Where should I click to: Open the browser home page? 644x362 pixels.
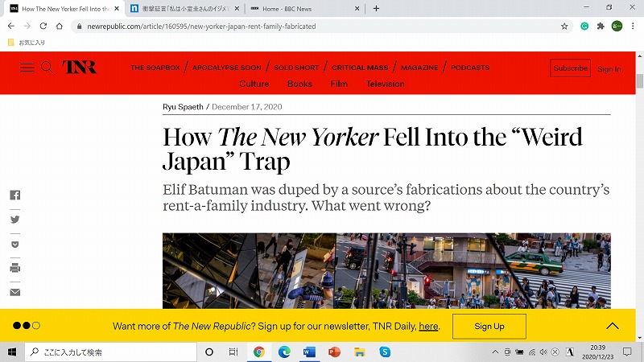point(60,26)
